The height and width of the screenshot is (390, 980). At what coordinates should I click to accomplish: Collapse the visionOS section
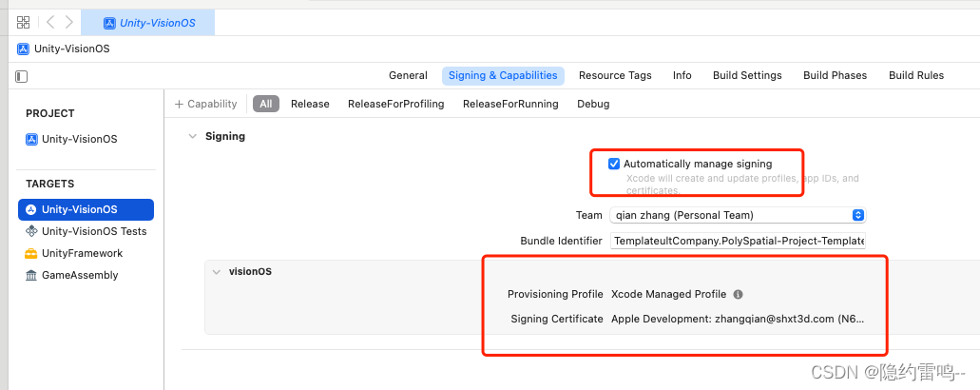tap(217, 272)
